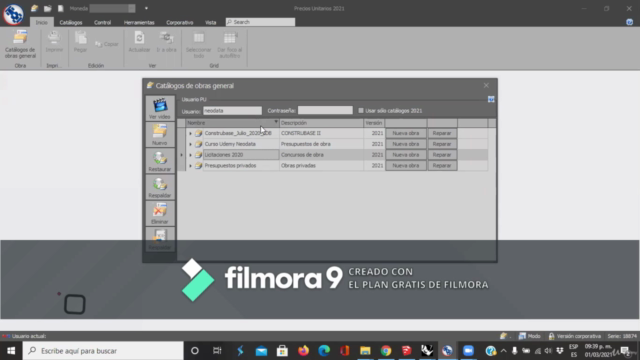The height and width of the screenshot is (360, 640).
Task: Click the Nuevo catalog icon
Action: pos(160,135)
